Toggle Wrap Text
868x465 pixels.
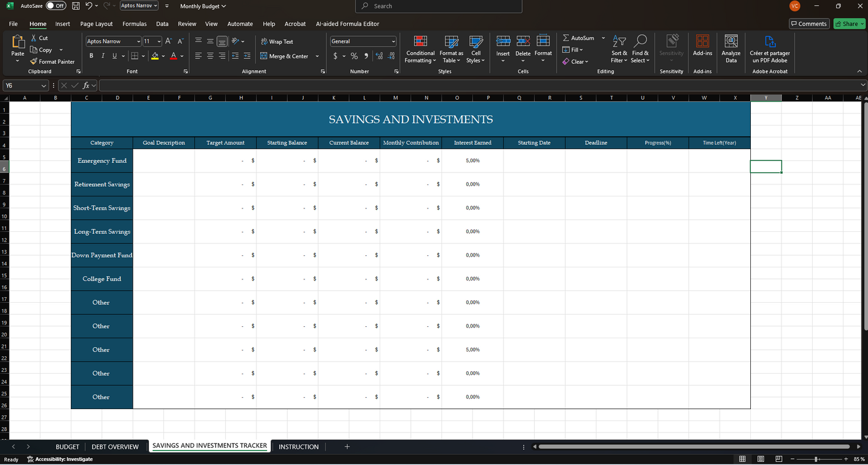pos(277,41)
